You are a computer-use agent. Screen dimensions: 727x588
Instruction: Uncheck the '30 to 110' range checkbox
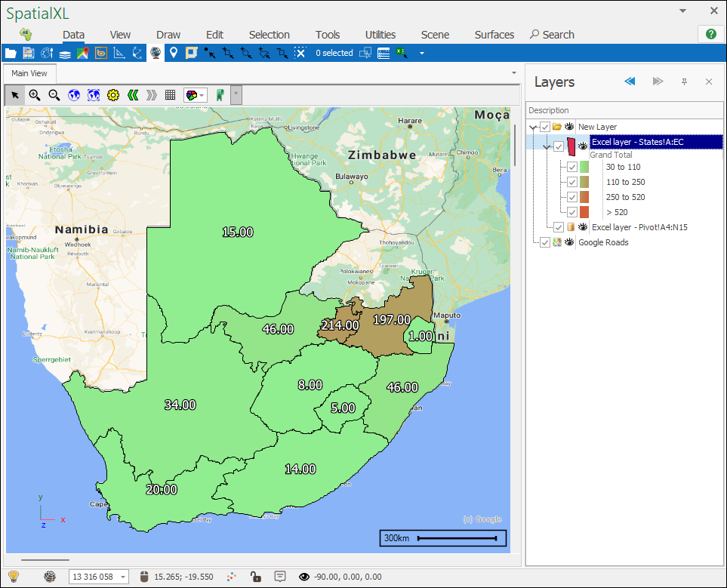coord(572,167)
